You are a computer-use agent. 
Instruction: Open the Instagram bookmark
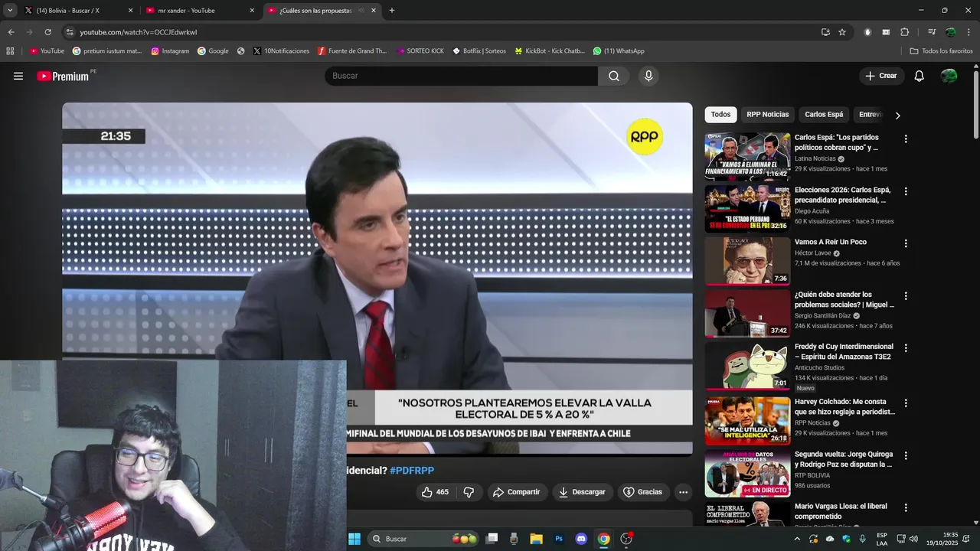pos(170,51)
